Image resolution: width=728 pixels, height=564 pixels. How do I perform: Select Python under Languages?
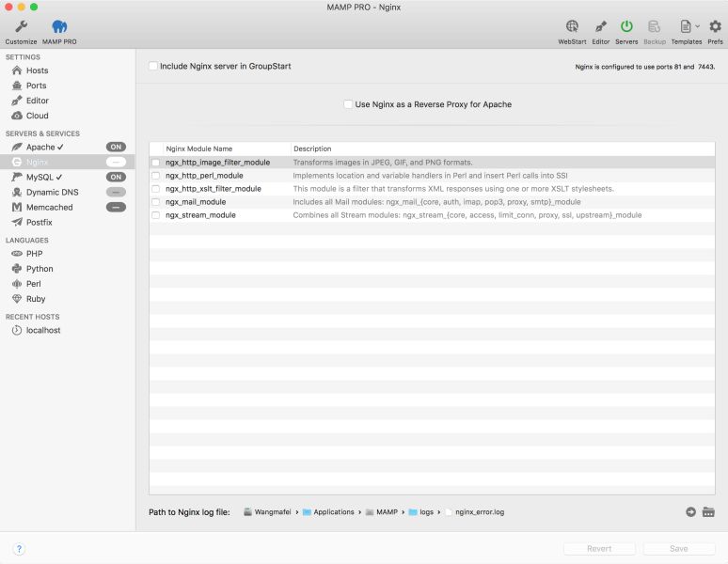coord(40,269)
